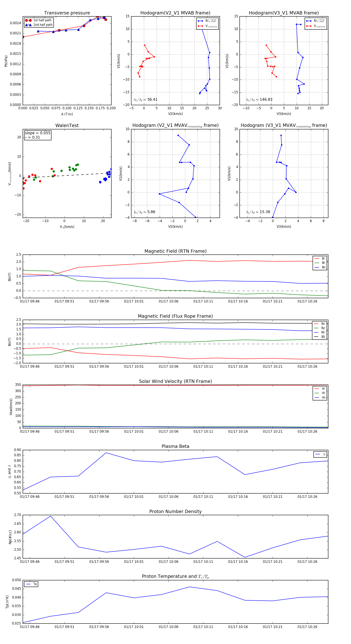Screen dimensions: 351x644
Task: Click the "Bz'" legend entry
Action: (320, 332)
